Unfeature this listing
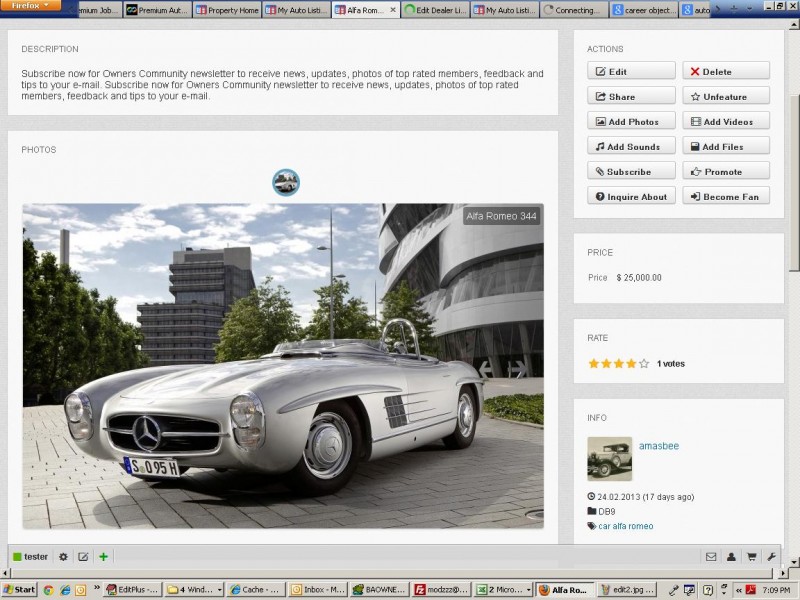The width and height of the screenshot is (800, 600). coord(726,96)
